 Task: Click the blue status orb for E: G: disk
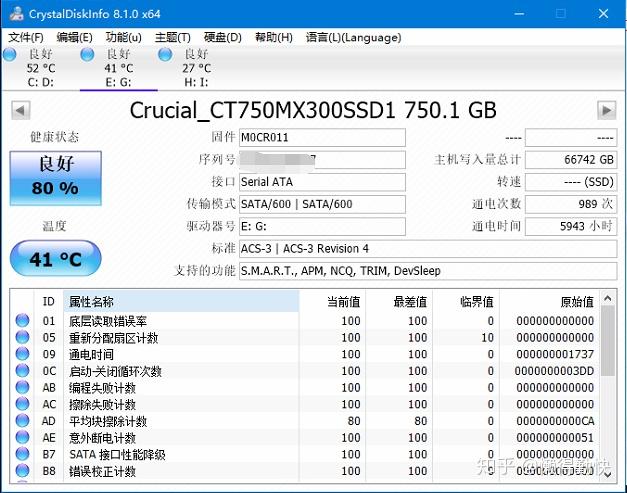click(x=87, y=55)
